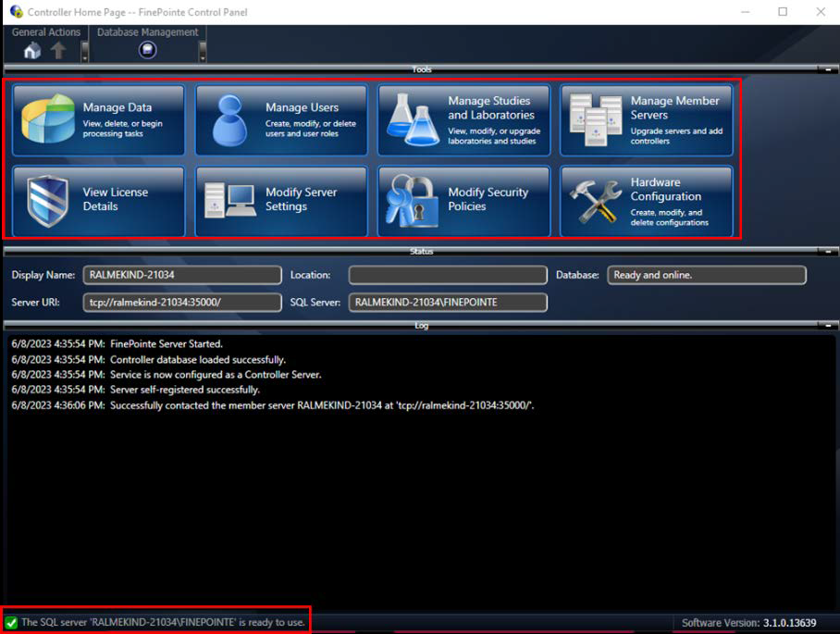Select the General Actions toolbar label
Image resolution: width=840 pixels, height=634 pixels.
tap(46, 32)
